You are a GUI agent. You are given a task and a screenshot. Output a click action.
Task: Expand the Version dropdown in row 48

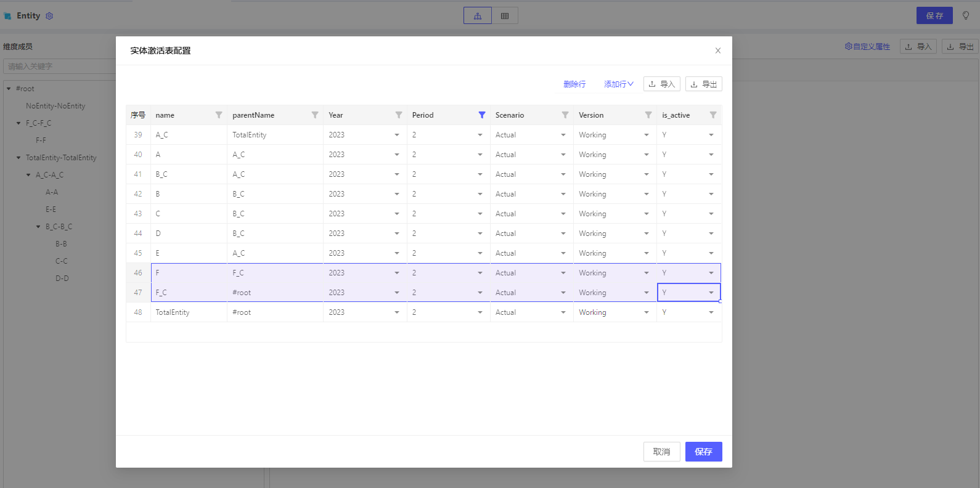(646, 312)
